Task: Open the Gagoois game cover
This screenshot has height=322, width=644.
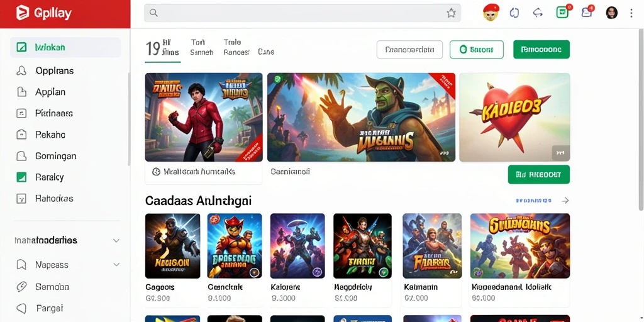Action: click(172, 246)
